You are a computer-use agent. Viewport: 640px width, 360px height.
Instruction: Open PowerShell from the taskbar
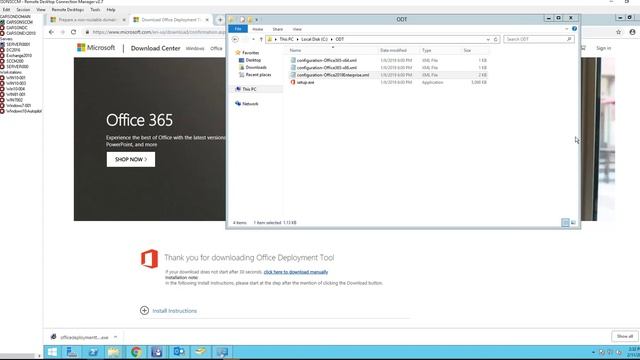pos(93,352)
